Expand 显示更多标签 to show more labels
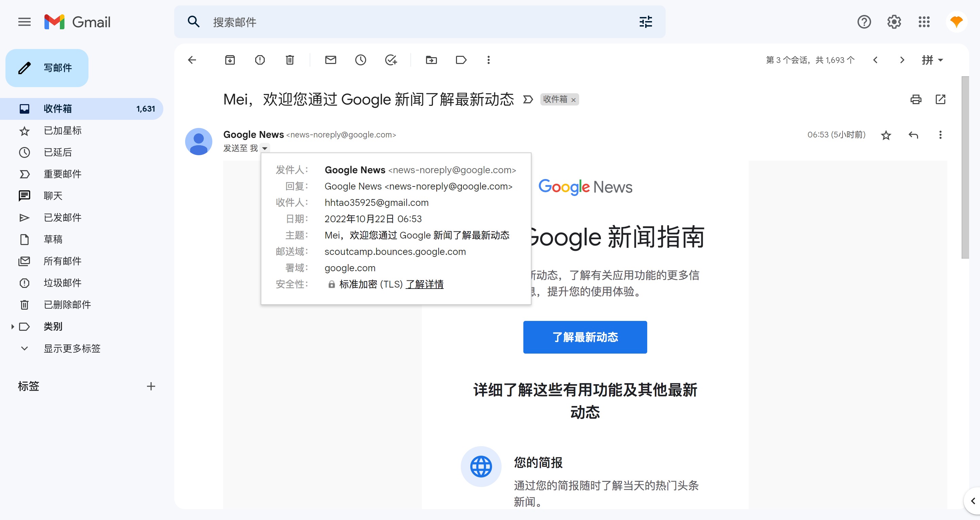This screenshot has height=520, width=980. tap(72, 348)
